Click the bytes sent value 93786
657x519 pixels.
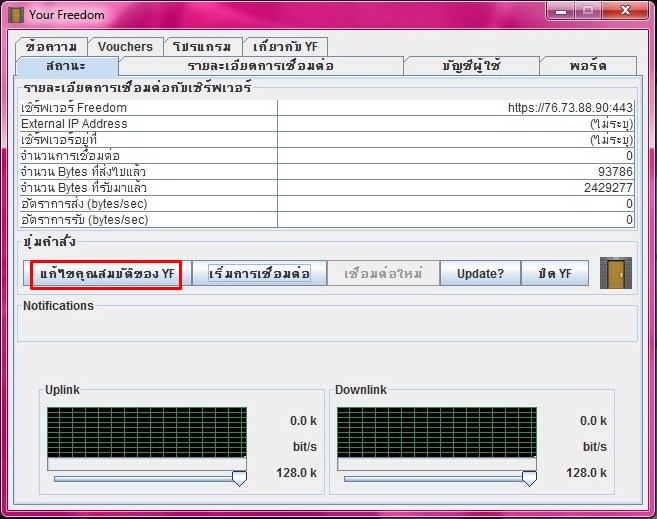(x=615, y=172)
